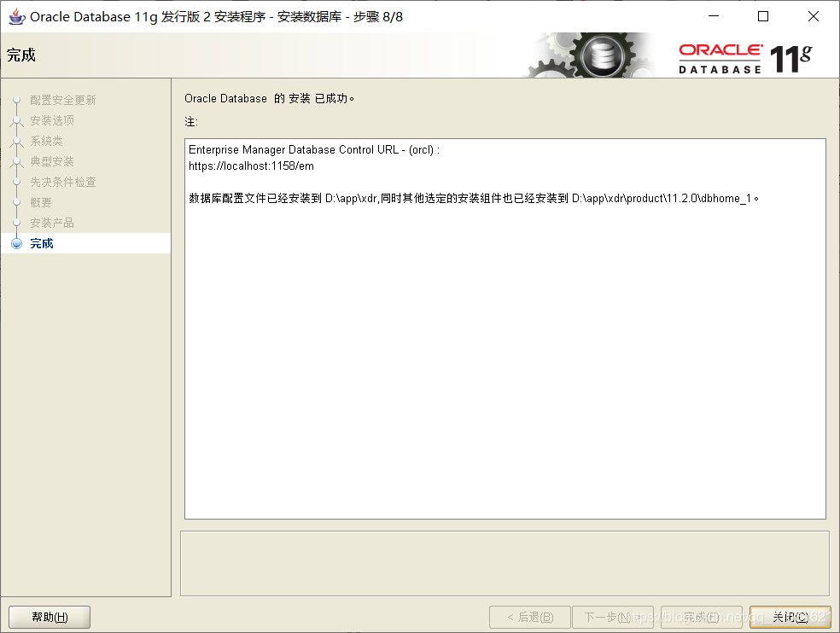The width and height of the screenshot is (840, 633).
Task: Select the 配置安全更新 step
Action: [62, 100]
